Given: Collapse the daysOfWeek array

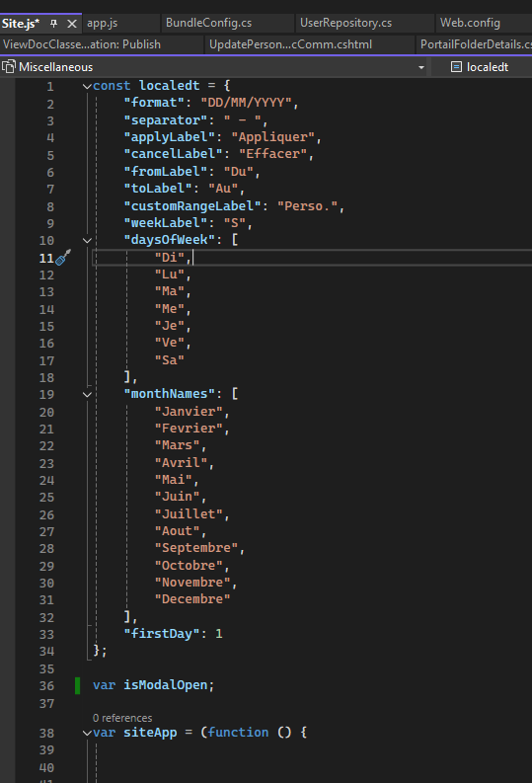Looking at the screenshot, I should [87, 240].
